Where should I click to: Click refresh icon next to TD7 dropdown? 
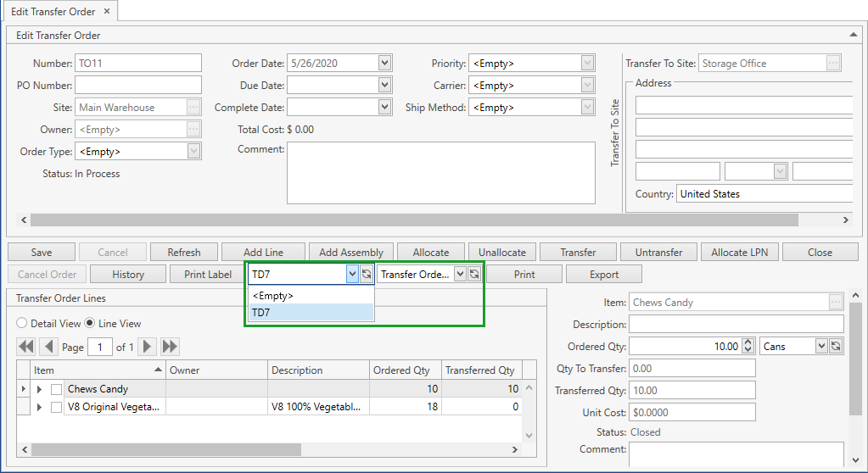click(367, 275)
